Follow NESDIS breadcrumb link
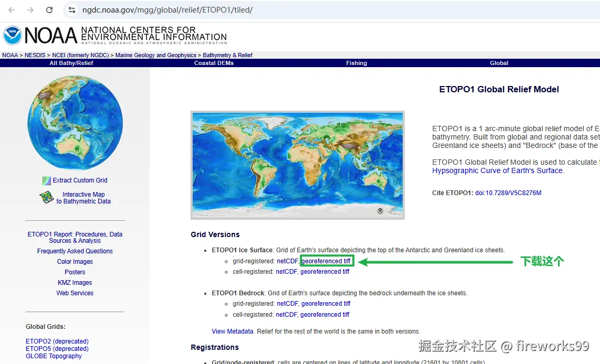600x364 pixels. [35, 55]
